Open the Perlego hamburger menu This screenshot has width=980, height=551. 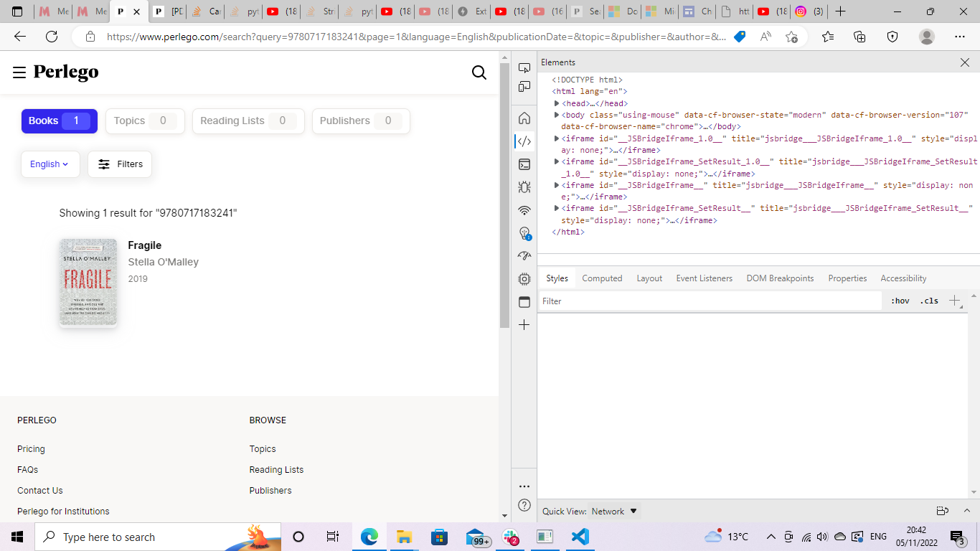pyautogui.click(x=19, y=72)
